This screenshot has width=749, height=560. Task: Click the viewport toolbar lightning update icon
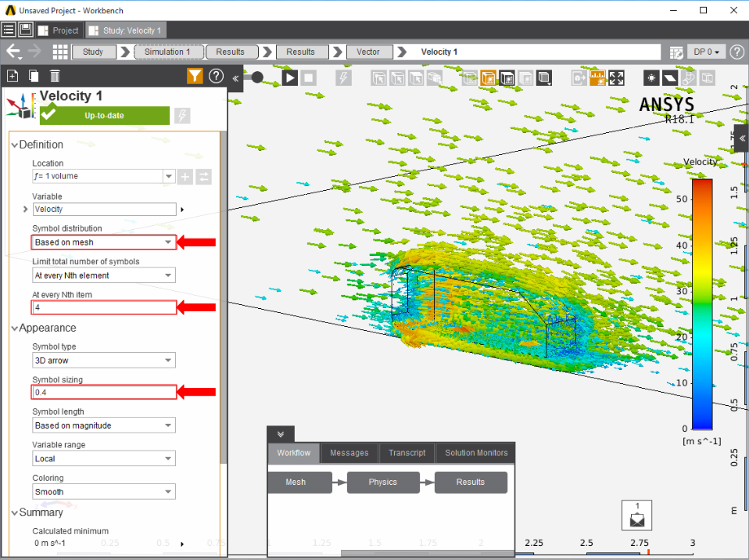point(343,77)
